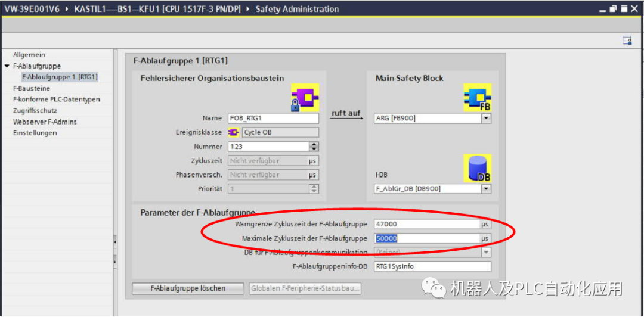The height and width of the screenshot is (317, 644).
Task: Click the Name field FOB_RTG1
Action: coord(273,118)
